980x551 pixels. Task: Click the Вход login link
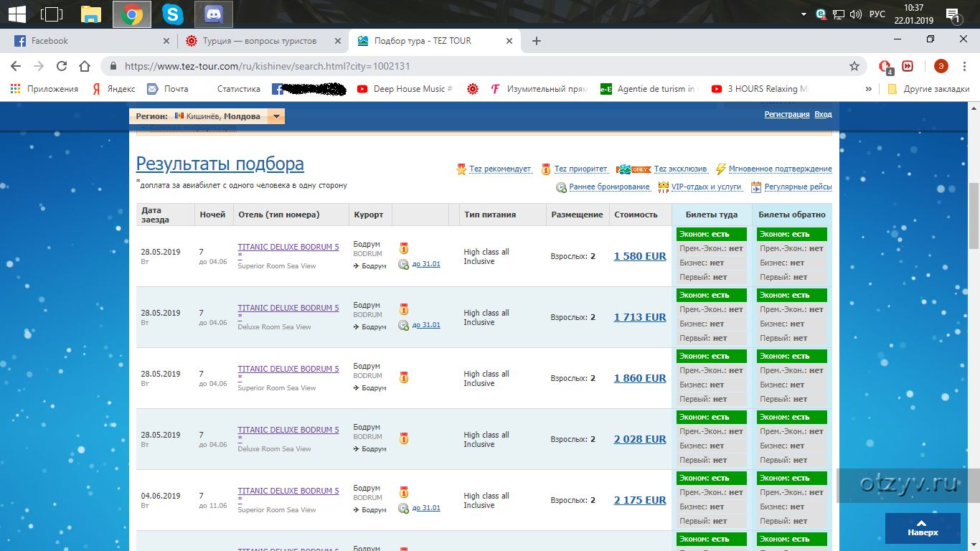click(823, 115)
